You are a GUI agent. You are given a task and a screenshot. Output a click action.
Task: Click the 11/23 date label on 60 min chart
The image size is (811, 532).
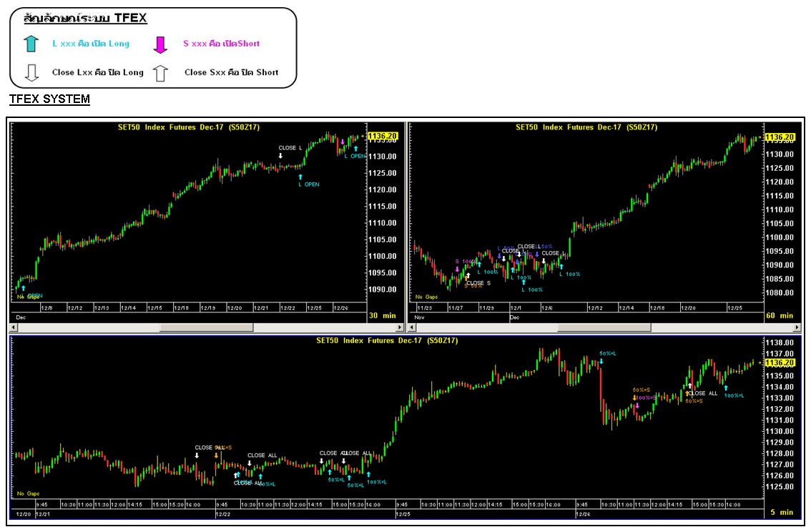click(425, 308)
